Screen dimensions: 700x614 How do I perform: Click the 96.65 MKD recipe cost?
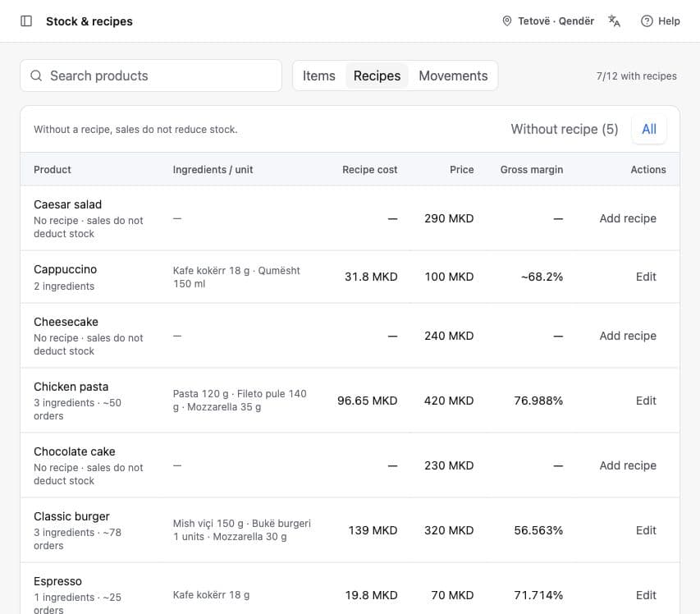367,401
